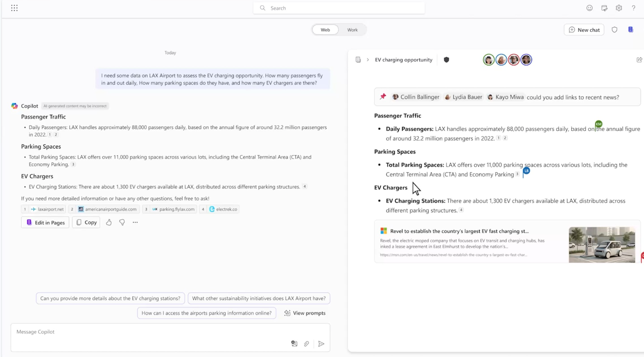Send the message using the arrow icon
The height and width of the screenshot is (357, 644).
click(x=321, y=344)
